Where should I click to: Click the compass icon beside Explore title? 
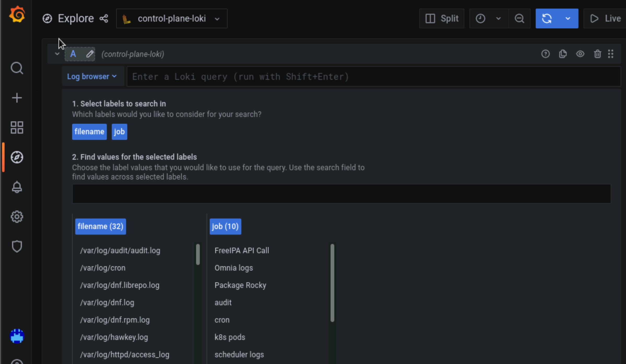point(47,19)
